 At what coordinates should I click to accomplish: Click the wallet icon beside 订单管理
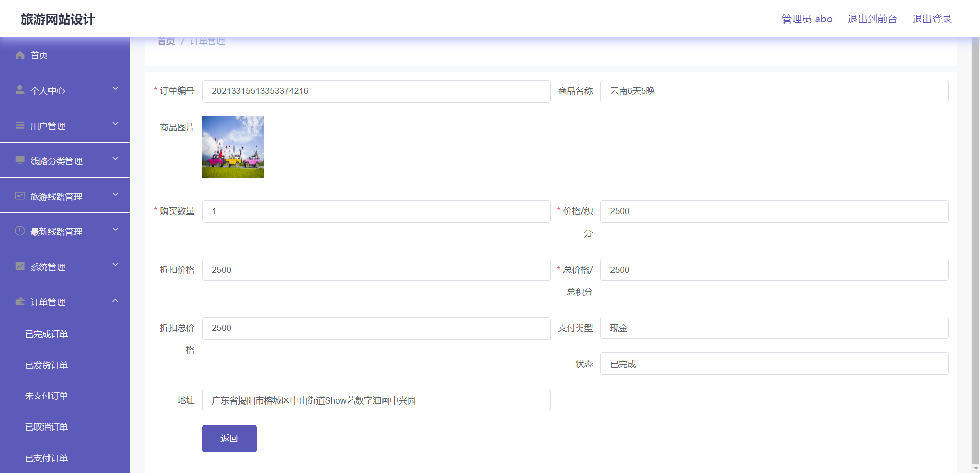(20, 301)
